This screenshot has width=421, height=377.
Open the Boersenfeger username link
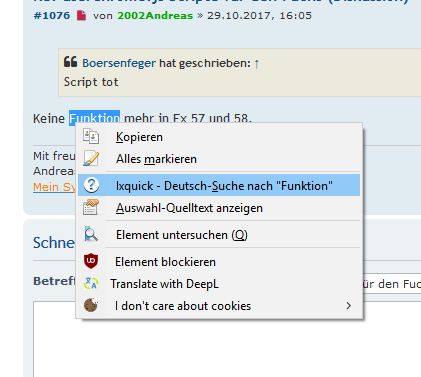coord(119,63)
